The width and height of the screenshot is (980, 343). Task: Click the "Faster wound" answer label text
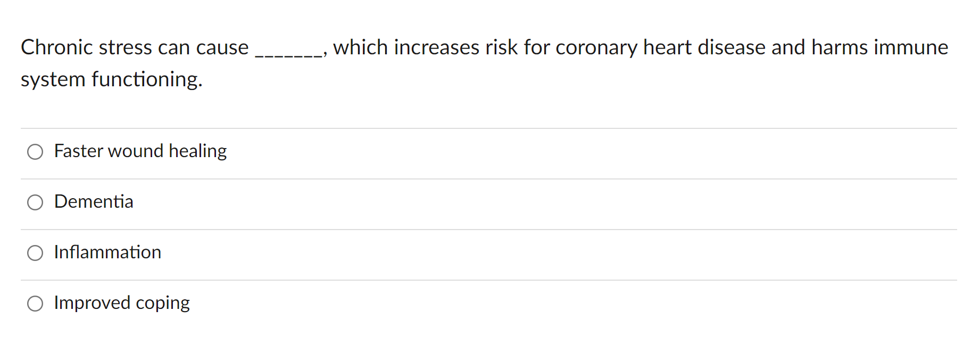(x=109, y=151)
